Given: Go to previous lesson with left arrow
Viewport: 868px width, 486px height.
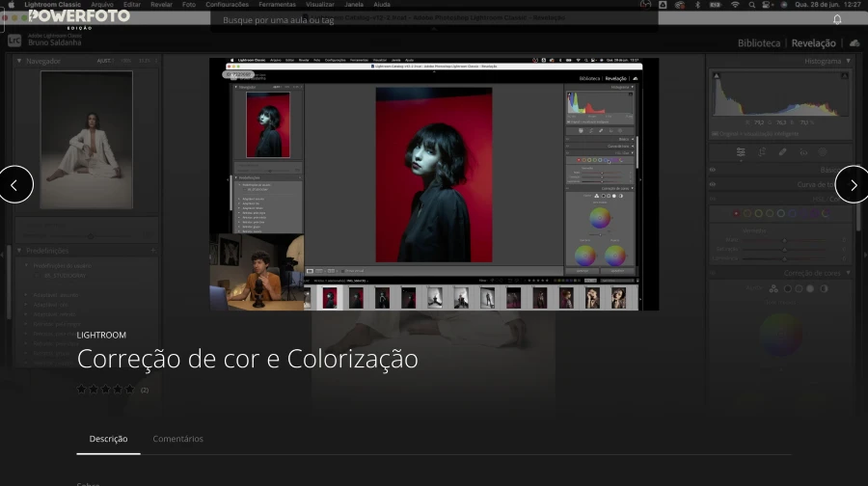Looking at the screenshot, I should click(x=14, y=184).
